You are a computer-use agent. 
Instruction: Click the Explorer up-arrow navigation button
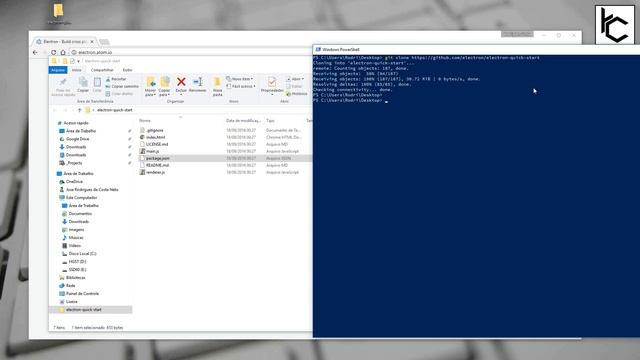[x=80, y=110]
